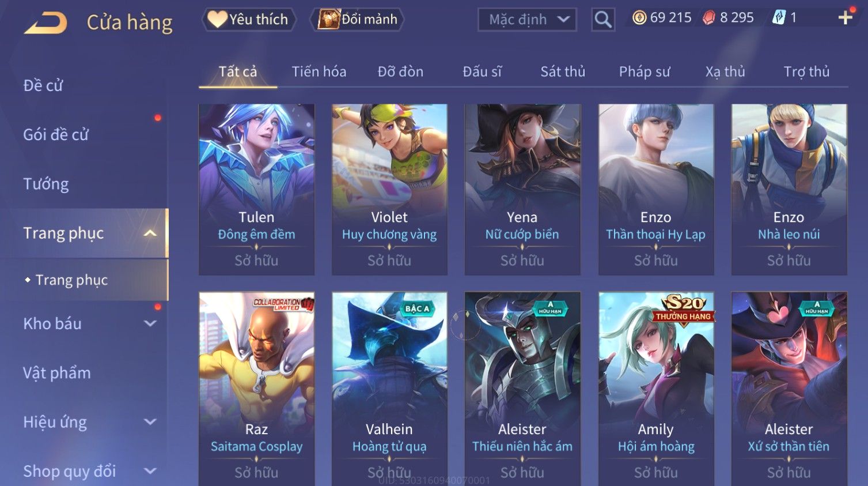Expand the Shop quy đổi section
This screenshot has height=486, width=868.
pyautogui.click(x=150, y=471)
